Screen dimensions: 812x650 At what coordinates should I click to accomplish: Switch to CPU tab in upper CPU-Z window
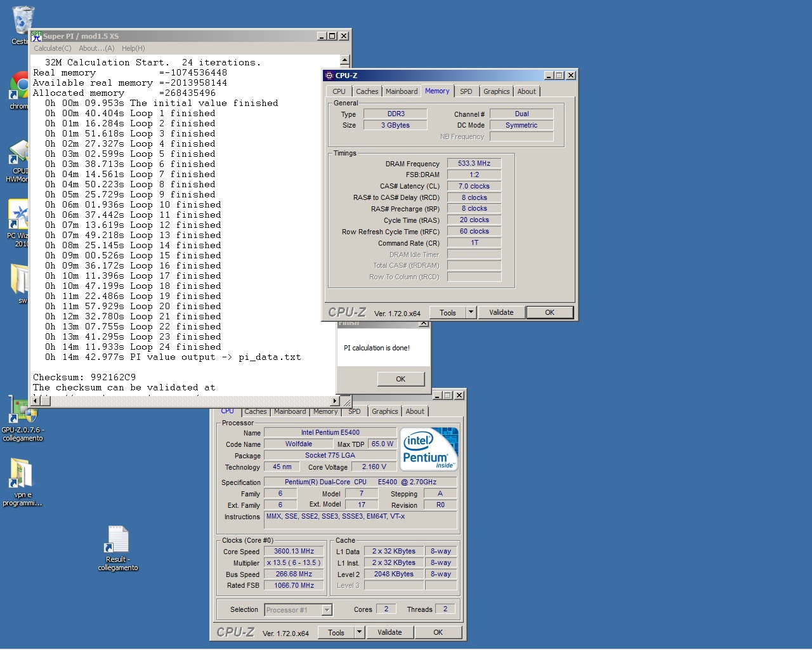tap(339, 91)
